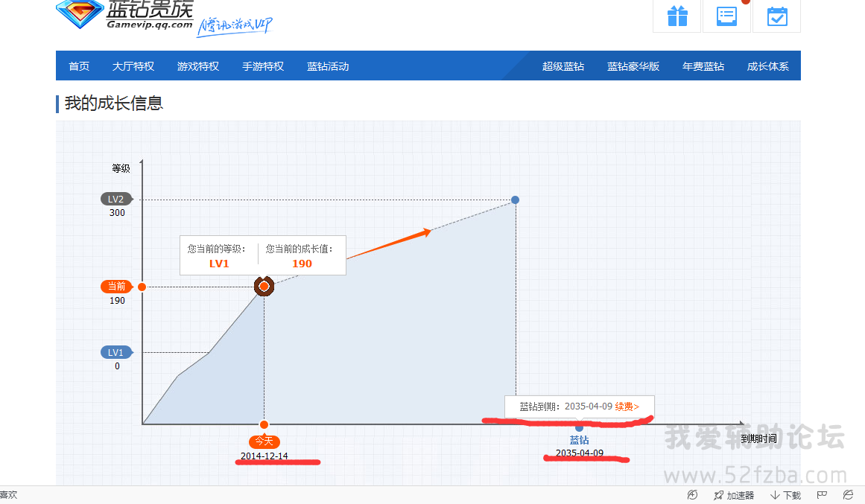Screen dimensions: 865x504
Task: Click the IE mode icon in status bar
Action: 849,495
